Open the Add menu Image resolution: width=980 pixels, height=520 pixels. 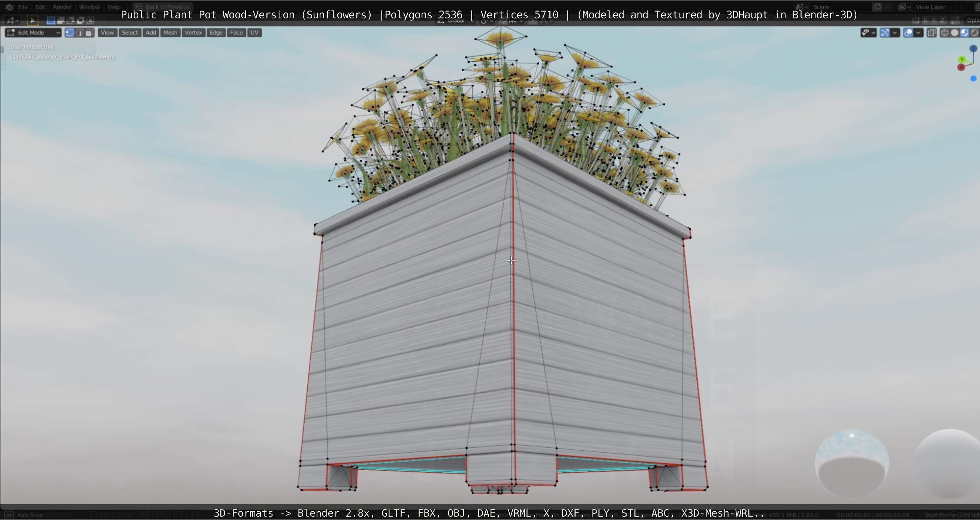[x=151, y=33]
